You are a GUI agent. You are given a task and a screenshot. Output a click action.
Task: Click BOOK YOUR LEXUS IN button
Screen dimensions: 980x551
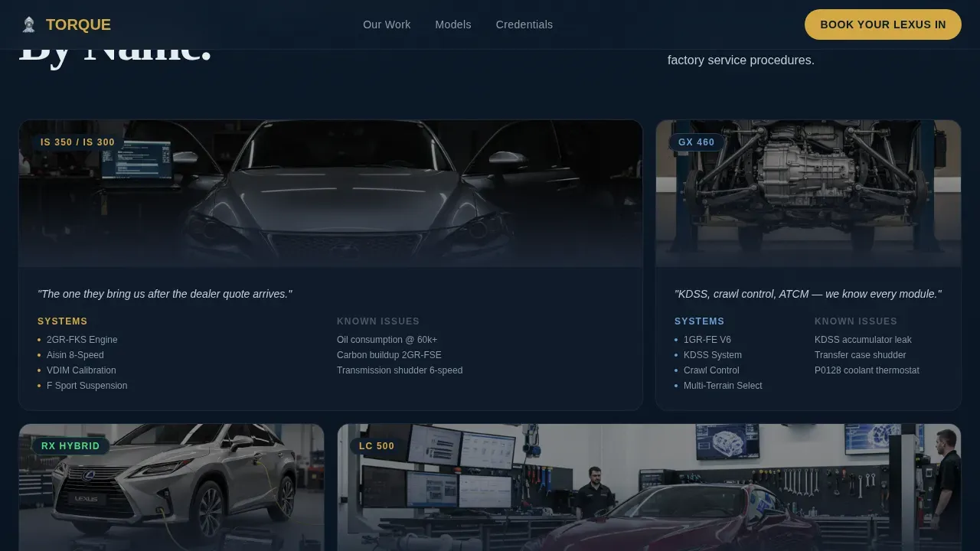pos(883,24)
